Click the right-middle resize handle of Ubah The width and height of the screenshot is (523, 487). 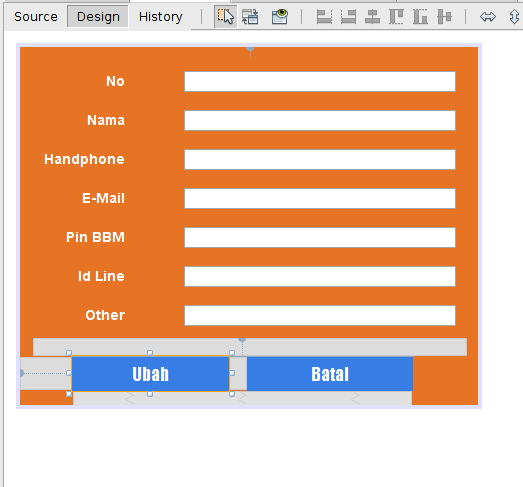click(232, 373)
